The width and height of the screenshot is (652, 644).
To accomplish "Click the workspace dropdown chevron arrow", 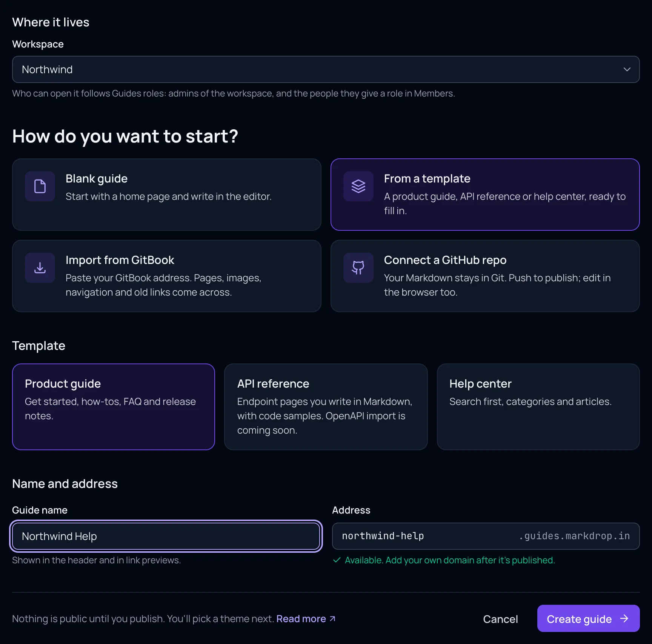I will pyautogui.click(x=627, y=69).
